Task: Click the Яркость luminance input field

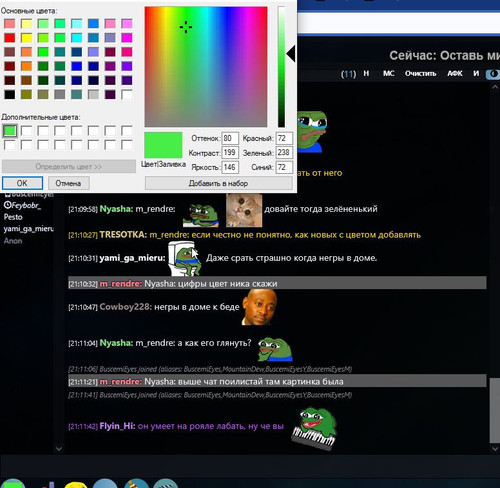Action: pos(230,167)
